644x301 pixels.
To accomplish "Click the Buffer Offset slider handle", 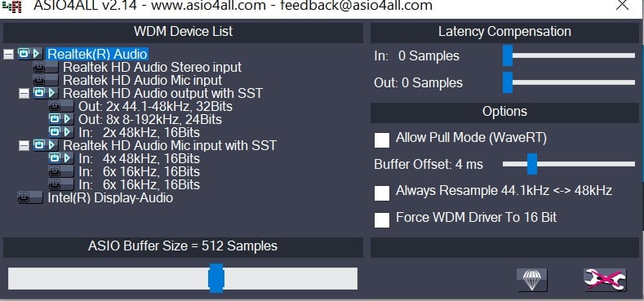I will click(x=532, y=164).
